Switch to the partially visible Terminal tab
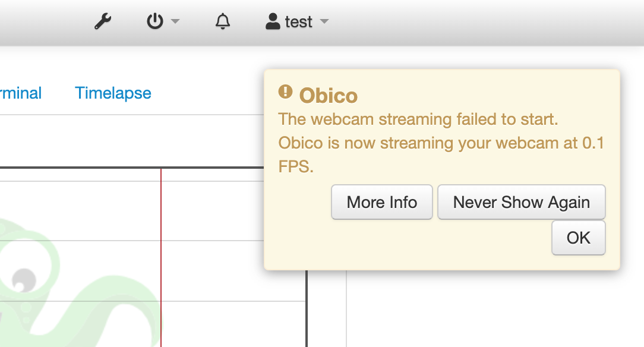 coord(21,93)
